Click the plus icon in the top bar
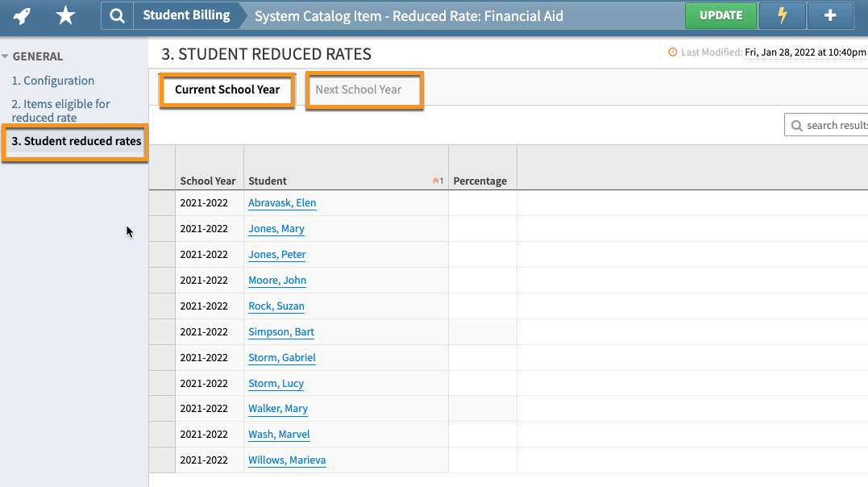The height and width of the screenshot is (487, 868). click(830, 16)
